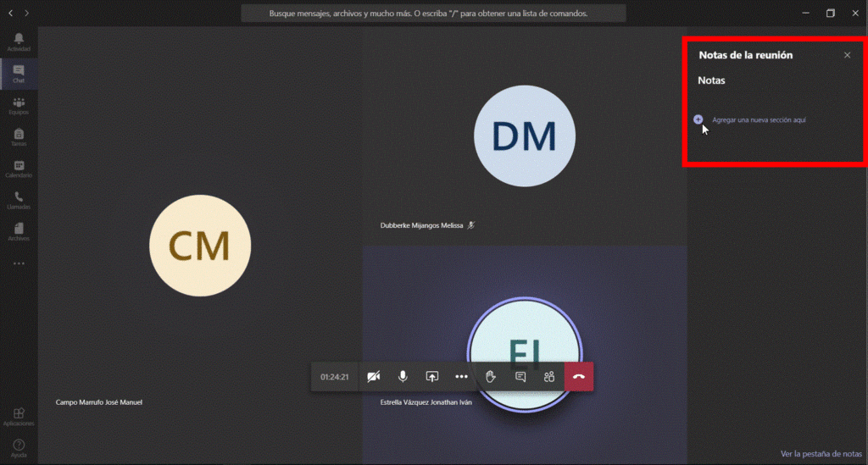
Task: Open the Actividad feed in sidebar
Action: (19, 42)
